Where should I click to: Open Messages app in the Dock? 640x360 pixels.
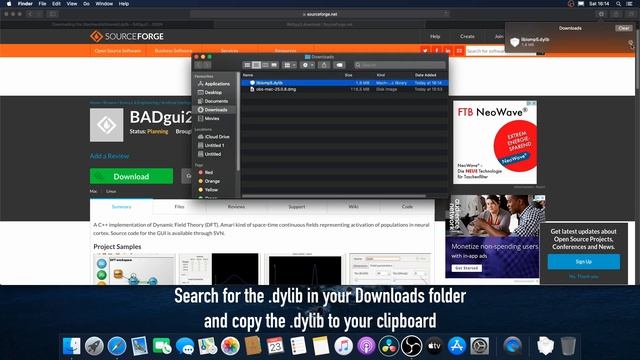pyautogui.click(x=185, y=346)
